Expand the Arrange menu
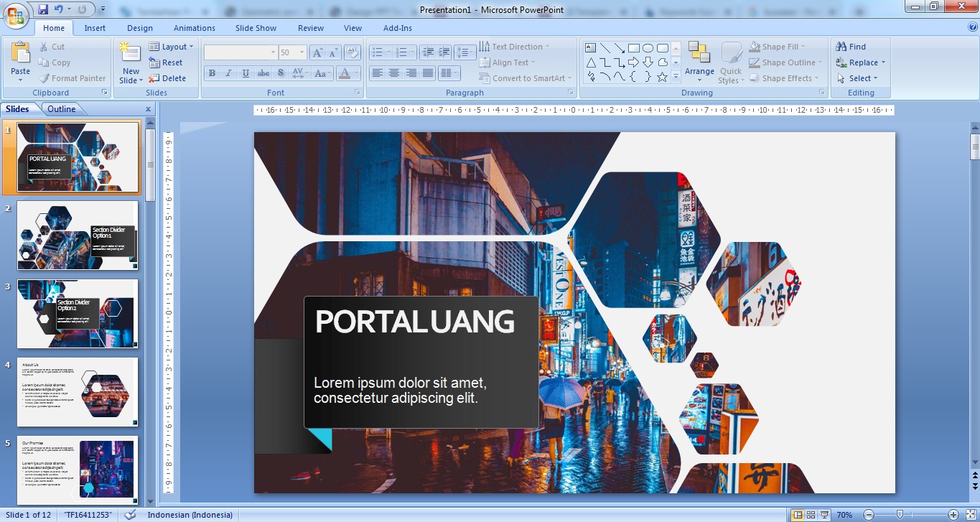 pos(699,62)
